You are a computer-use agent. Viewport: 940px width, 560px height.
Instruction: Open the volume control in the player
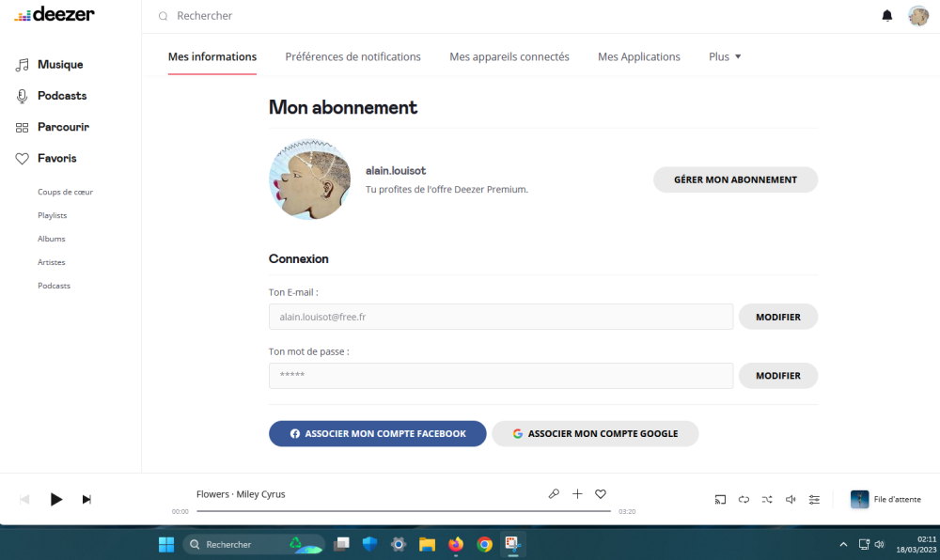click(791, 499)
